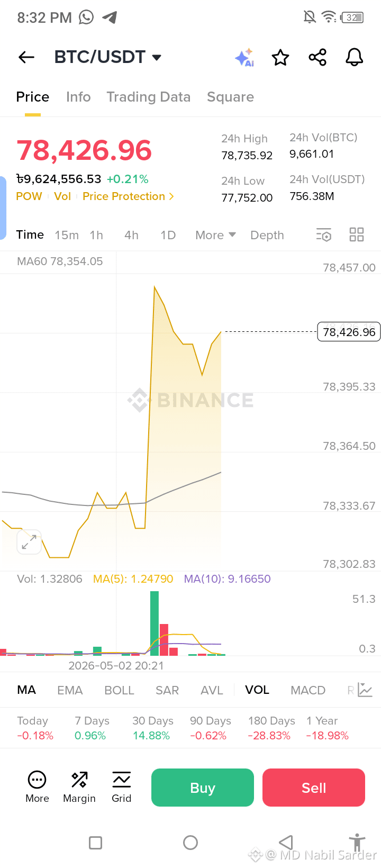Image resolution: width=381 pixels, height=868 pixels.
Task: Open indicator settings chart icon
Action: (365, 690)
